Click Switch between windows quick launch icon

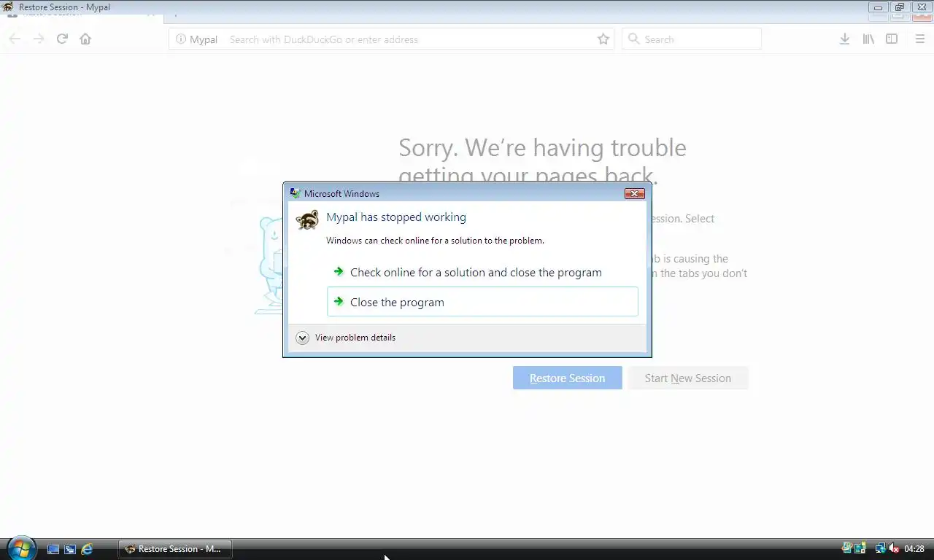point(70,549)
